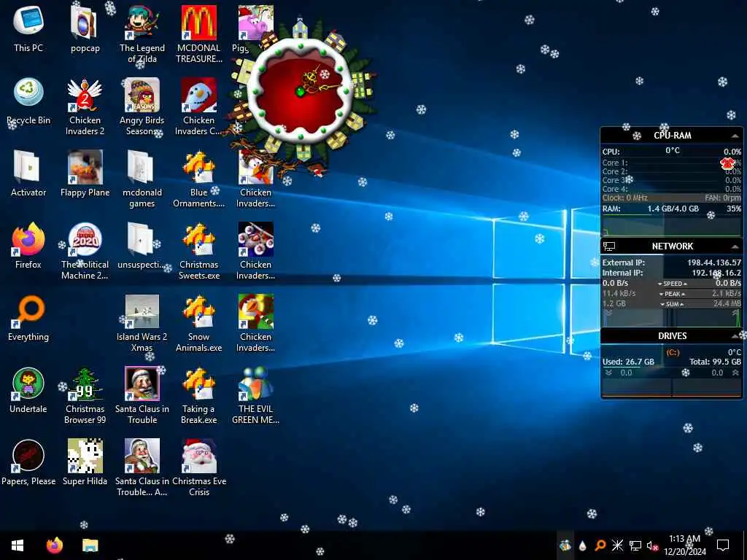This screenshot has width=747, height=560.
Task: Click the muted volume tray icon
Action: pyautogui.click(x=652, y=545)
